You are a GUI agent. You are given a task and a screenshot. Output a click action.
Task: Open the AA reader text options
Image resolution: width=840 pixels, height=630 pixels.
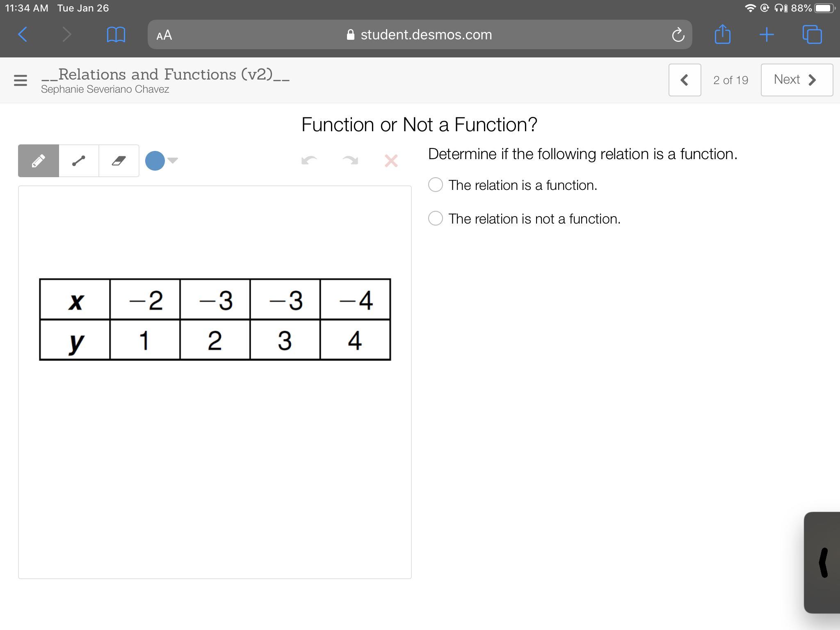point(164,35)
